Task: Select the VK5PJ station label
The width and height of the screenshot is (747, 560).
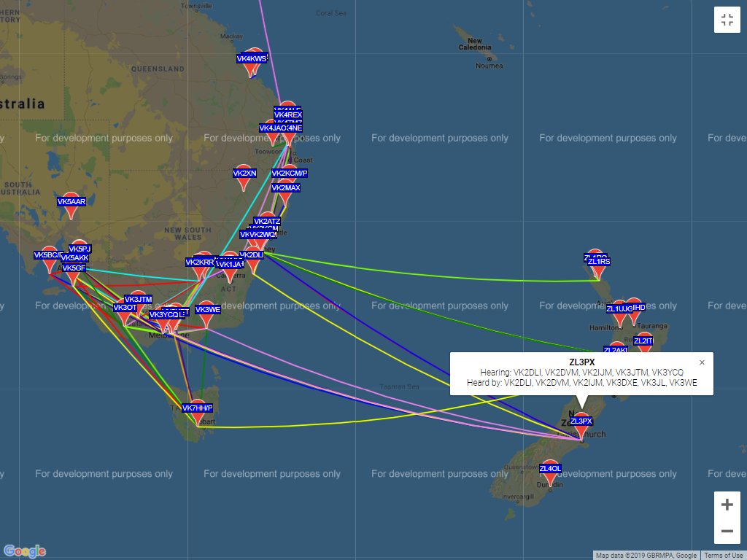Action: (80, 249)
